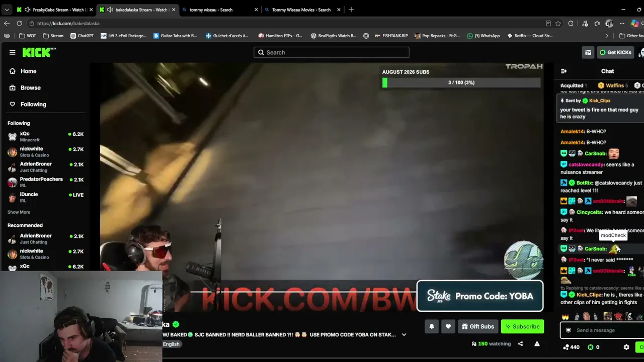
Task: Open nickwhite under Recommended
Action: pos(45,253)
